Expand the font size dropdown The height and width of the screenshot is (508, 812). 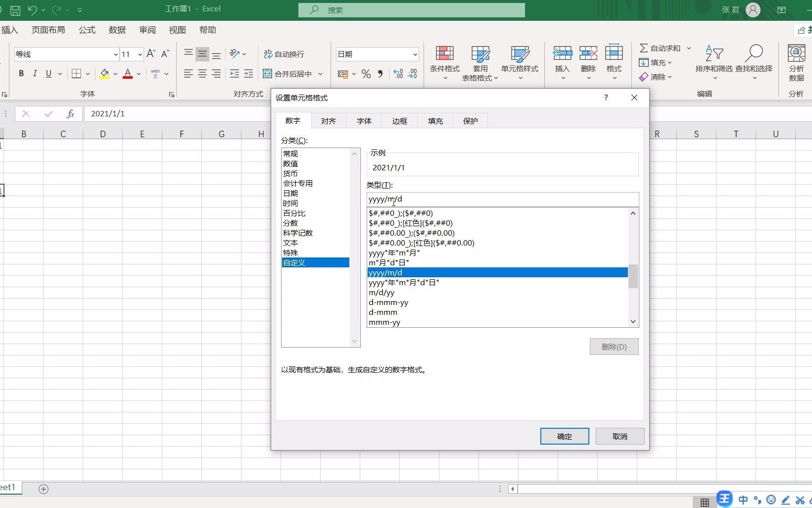[139, 54]
